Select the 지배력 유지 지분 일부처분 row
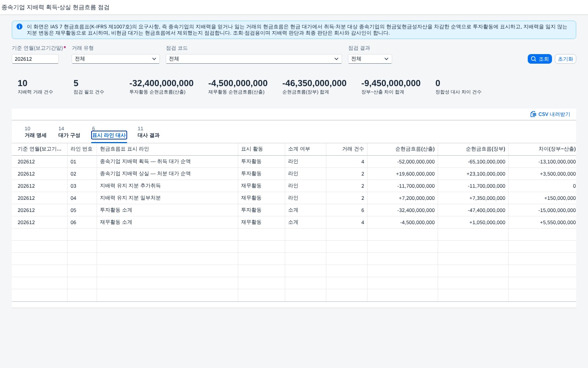The image size is (588, 368). (294, 198)
